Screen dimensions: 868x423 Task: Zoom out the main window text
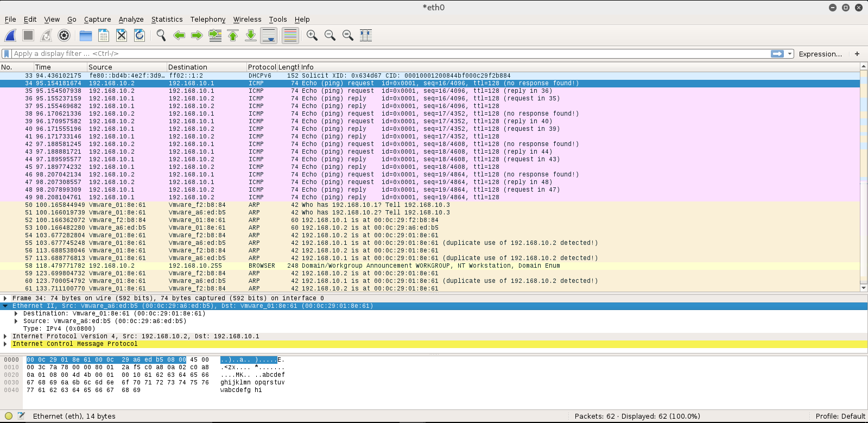coord(330,35)
